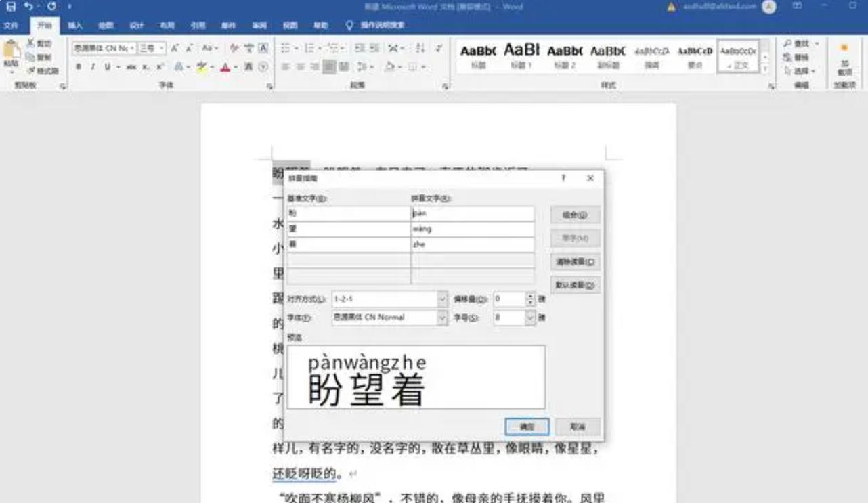The width and height of the screenshot is (868, 503).
Task: Click the Tell Me lightbulb search box
Action: [x=375, y=26]
